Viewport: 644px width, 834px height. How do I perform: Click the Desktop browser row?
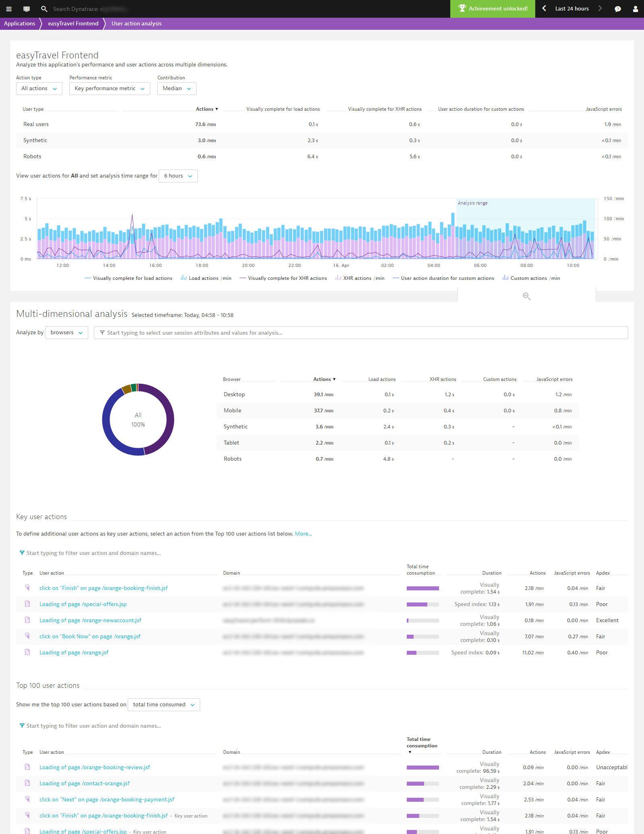(398, 395)
